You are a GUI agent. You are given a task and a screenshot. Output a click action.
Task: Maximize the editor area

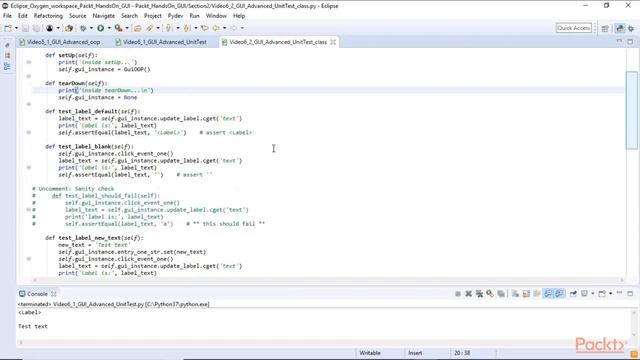tap(630, 42)
